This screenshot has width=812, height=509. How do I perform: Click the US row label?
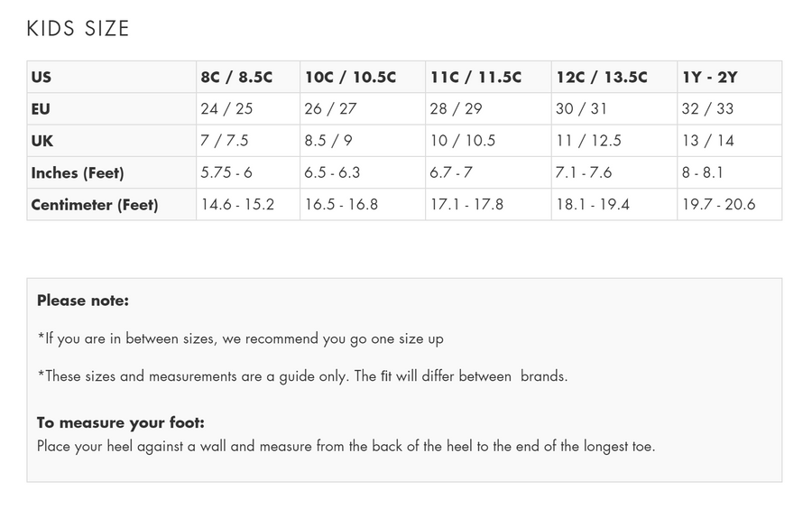pos(42,78)
